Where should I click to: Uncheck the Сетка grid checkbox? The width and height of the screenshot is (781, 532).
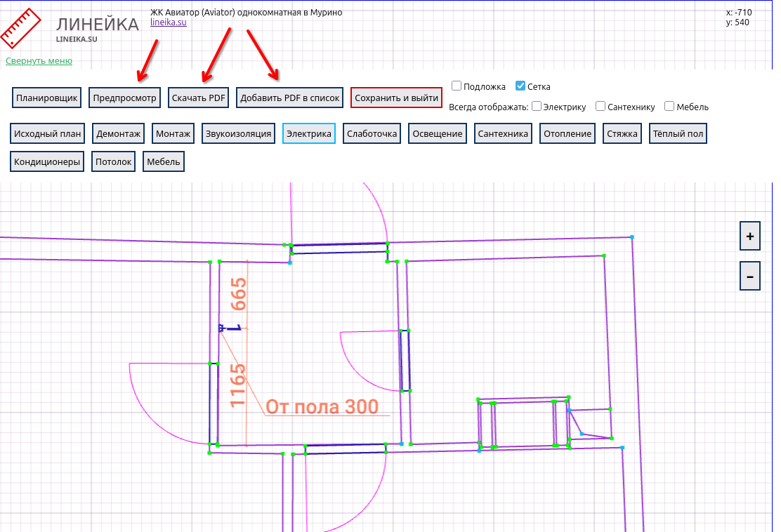(520, 86)
